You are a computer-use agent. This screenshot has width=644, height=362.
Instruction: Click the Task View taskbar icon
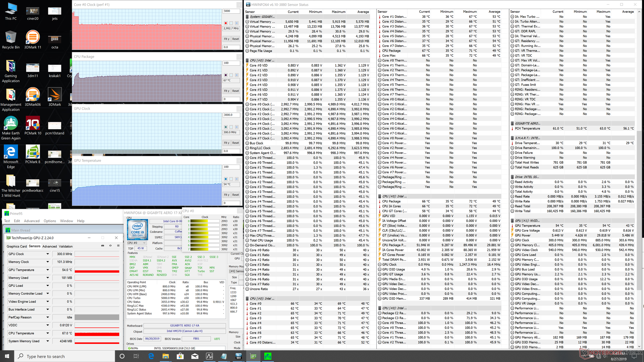(x=136, y=356)
